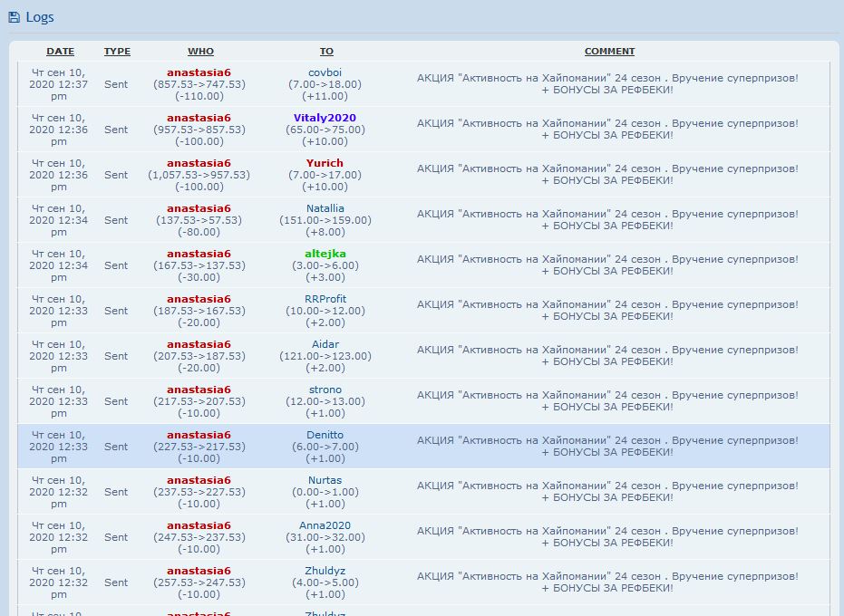Click the strono recipient name
Viewport: 844px width, 616px height.
(325, 390)
